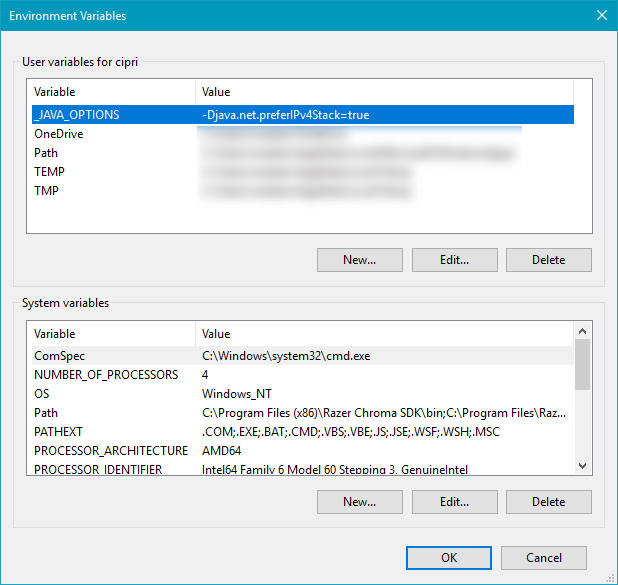Click the user variables Variable column header
Viewport: 618px width, 585px height.
(x=114, y=92)
